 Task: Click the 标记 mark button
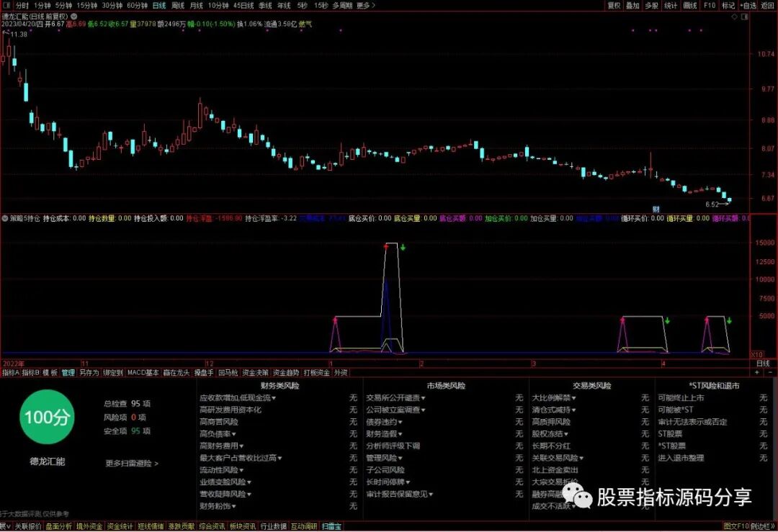click(x=728, y=6)
